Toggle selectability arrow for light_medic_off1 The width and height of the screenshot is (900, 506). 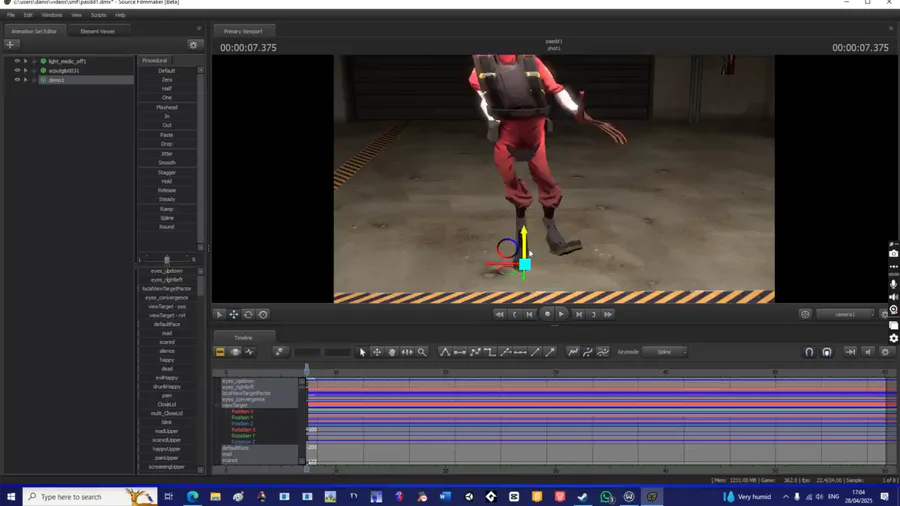click(26, 61)
